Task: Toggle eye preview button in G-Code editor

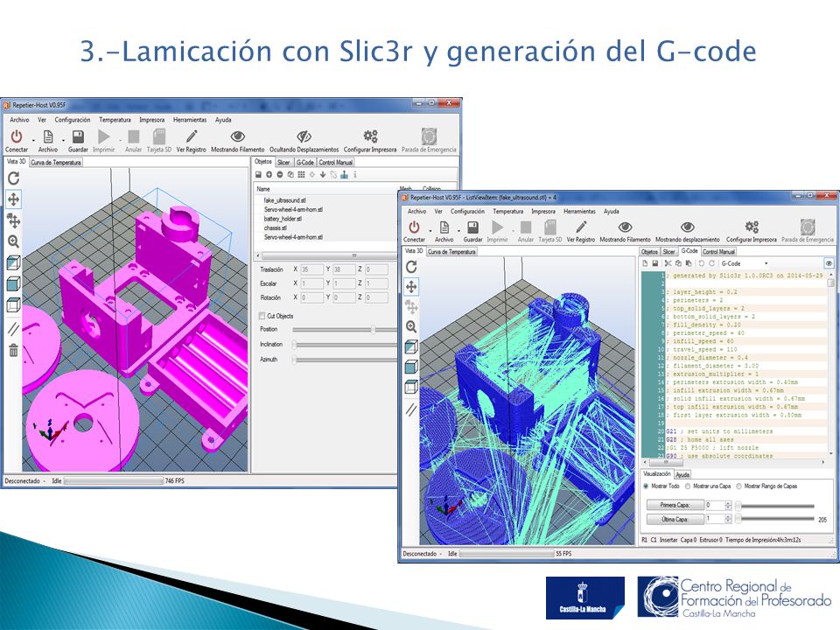Action: [x=829, y=263]
